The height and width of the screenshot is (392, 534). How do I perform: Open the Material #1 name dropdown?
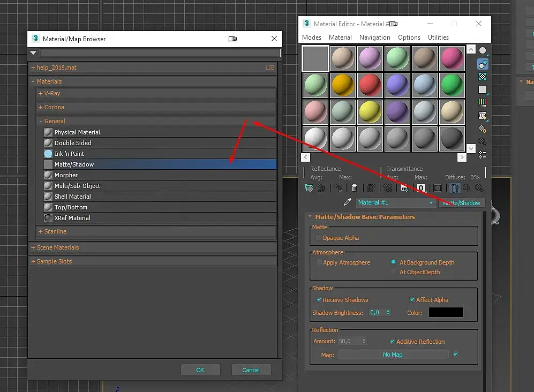tap(431, 202)
